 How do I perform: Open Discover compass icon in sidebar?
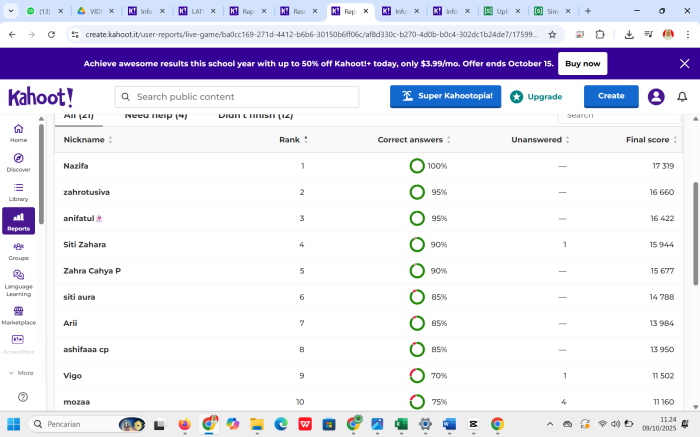[18, 162]
